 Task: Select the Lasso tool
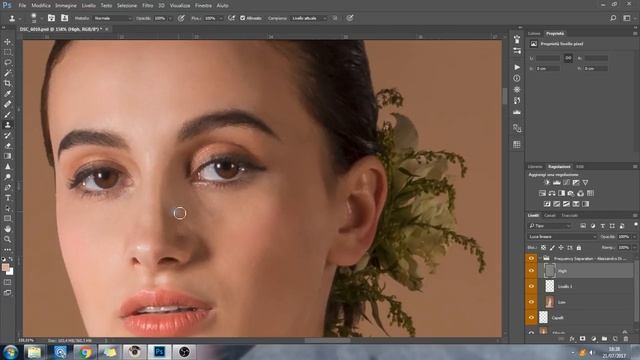7,62
